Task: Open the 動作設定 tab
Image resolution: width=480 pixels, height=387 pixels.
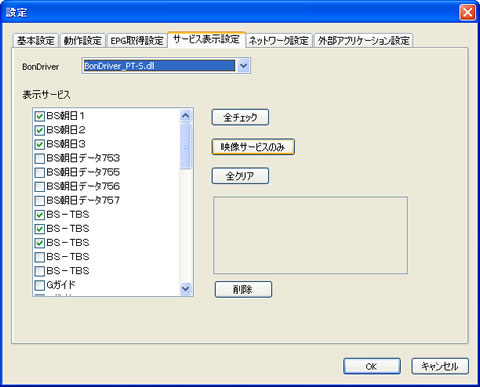Action: (82, 41)
